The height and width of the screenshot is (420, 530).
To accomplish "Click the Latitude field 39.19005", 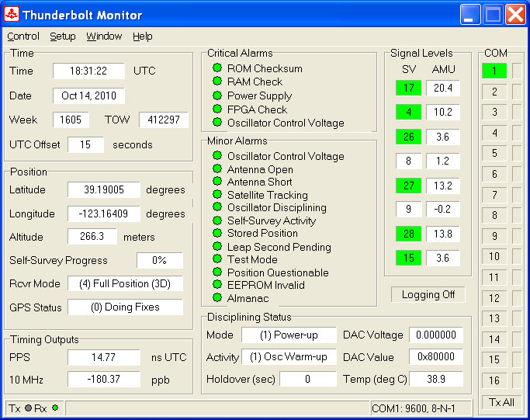I will 104,189.
